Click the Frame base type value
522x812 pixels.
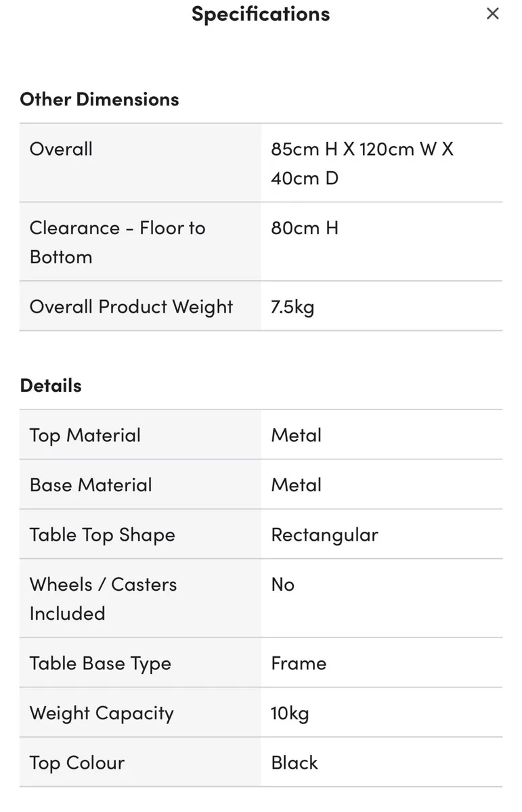[299, 663]
